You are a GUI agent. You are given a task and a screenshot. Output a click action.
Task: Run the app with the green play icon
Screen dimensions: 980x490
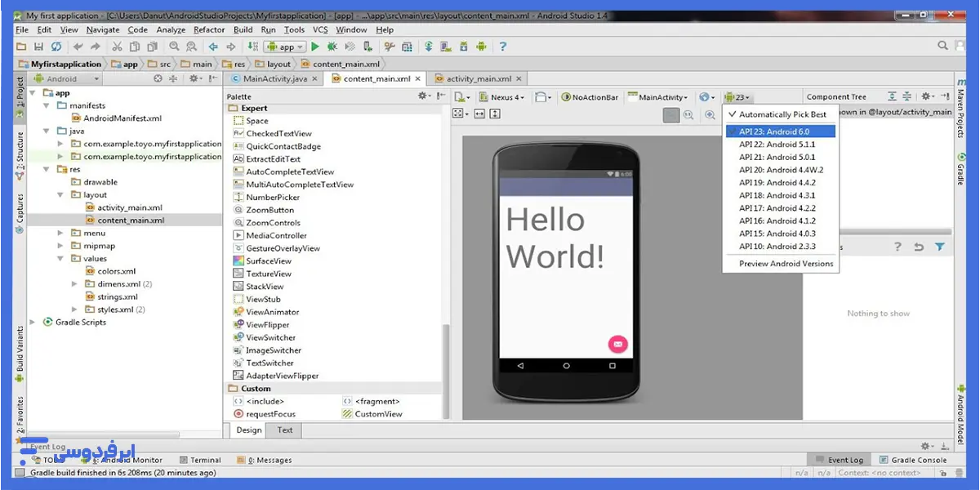315,47
